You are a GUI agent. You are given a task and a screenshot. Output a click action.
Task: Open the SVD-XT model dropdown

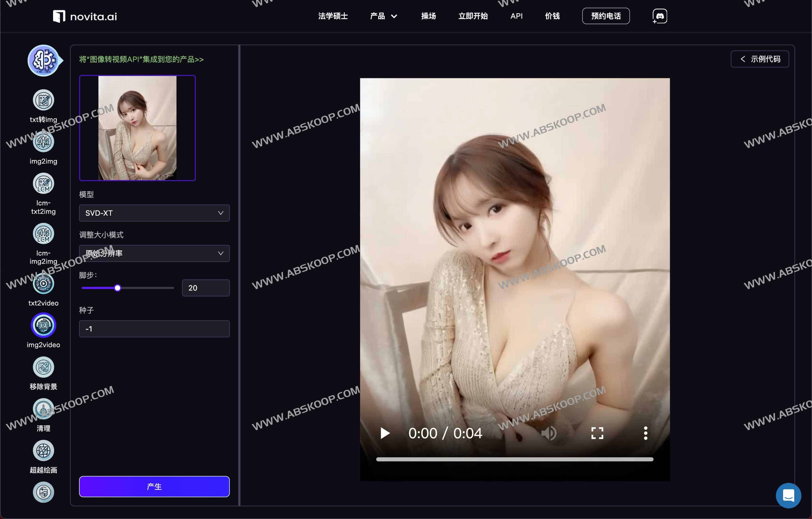[154, 213]
